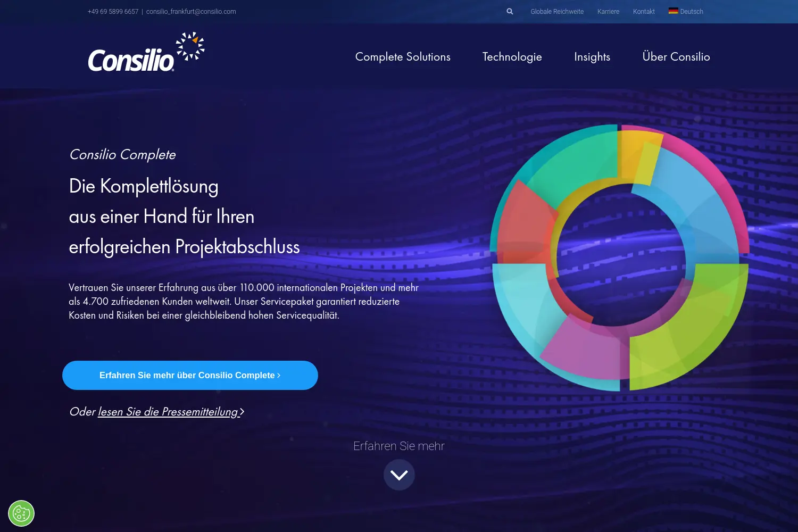Email consilio_frankfurt@consilio.com

point(191,11)
